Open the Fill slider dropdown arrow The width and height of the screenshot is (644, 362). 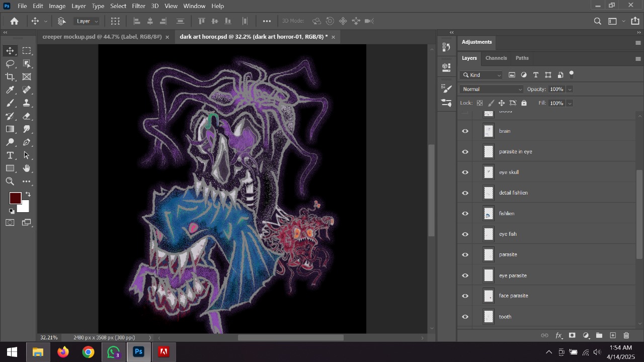[570, 104]
